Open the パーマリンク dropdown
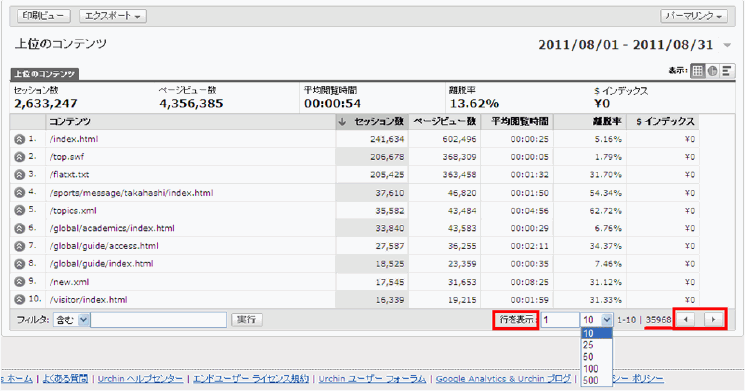Screen dimensions: 745x391 coord(694,16)
